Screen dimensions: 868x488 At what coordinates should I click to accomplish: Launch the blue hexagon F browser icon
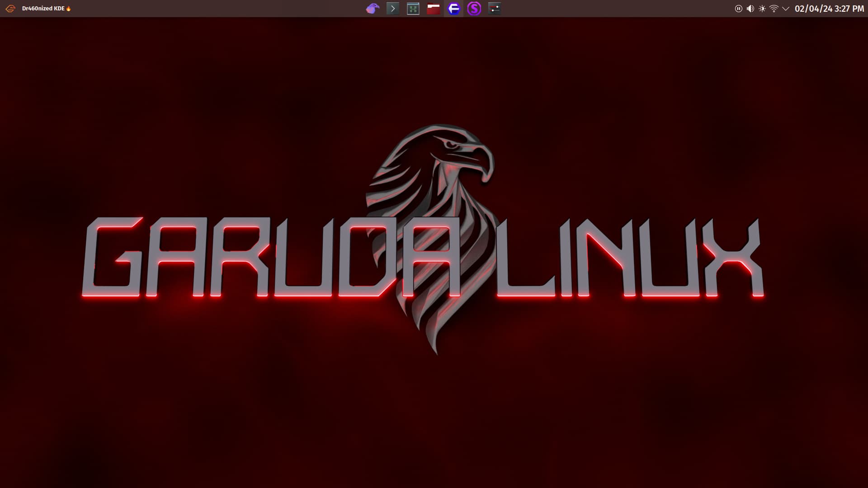pos(454,9)
